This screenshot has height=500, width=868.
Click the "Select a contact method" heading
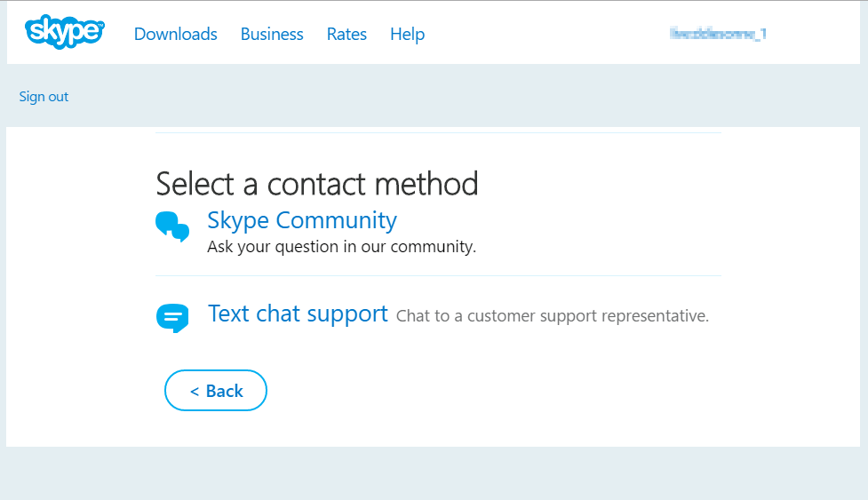tap(316, 184)
